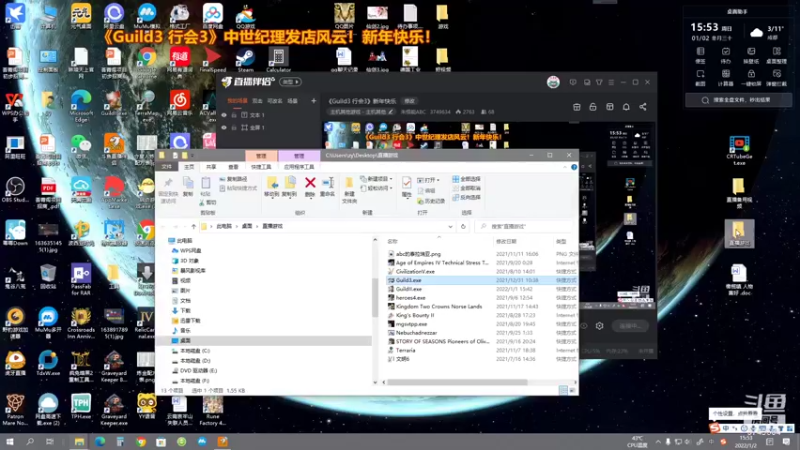This screenshot has width=800, height=450.
Task: Switch to the Home ribbon tab
Action: 189,167
